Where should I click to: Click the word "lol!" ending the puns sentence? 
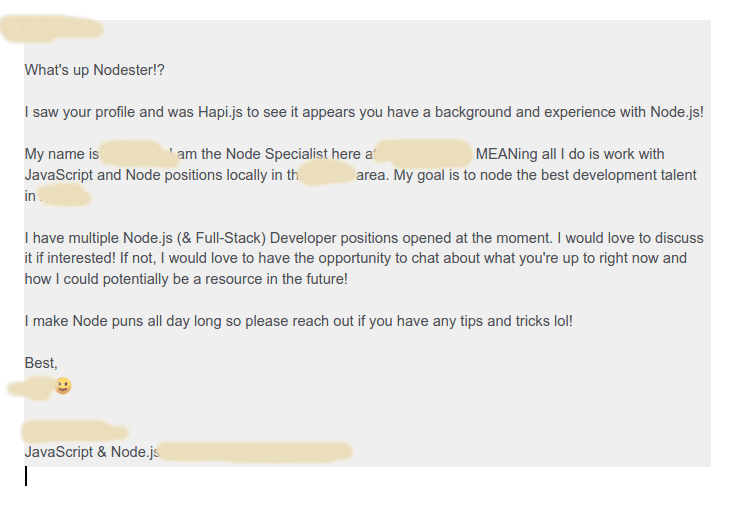tap(563, 321)
